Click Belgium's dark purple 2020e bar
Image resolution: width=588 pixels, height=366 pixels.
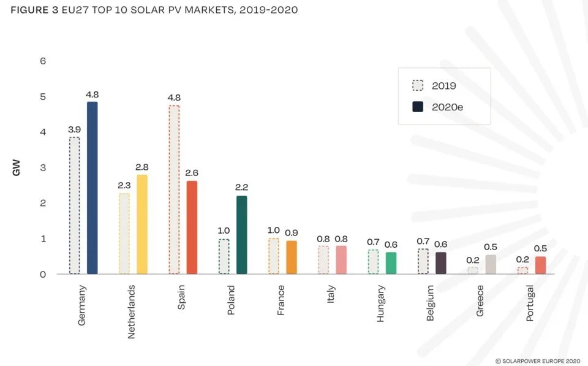click(441, 263)
